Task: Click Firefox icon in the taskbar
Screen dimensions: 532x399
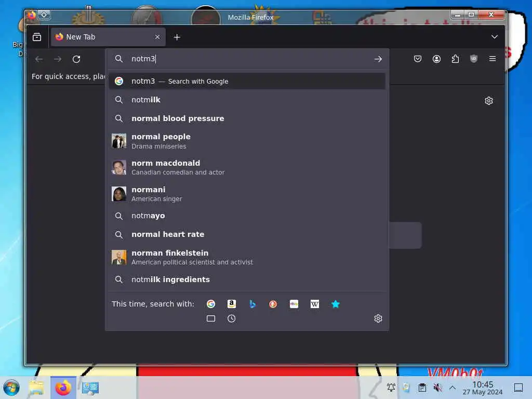Action: tap(63, 388)
